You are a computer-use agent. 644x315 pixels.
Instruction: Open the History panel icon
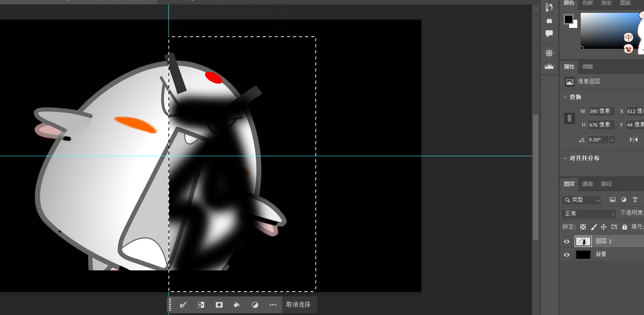[549, 7]
